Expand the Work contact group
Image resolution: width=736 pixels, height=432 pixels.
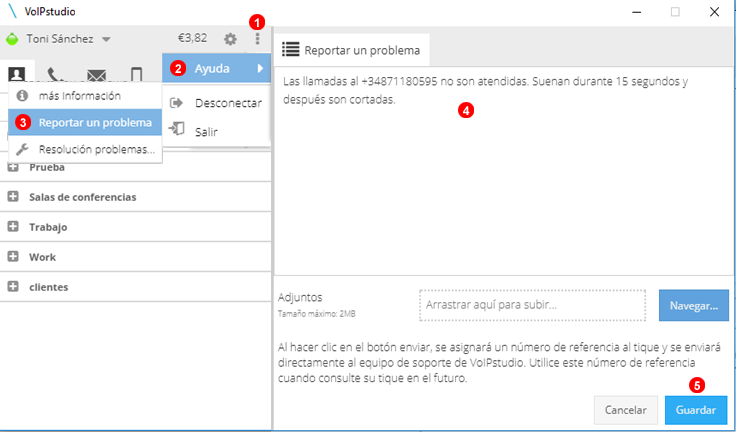pos(13,257)
